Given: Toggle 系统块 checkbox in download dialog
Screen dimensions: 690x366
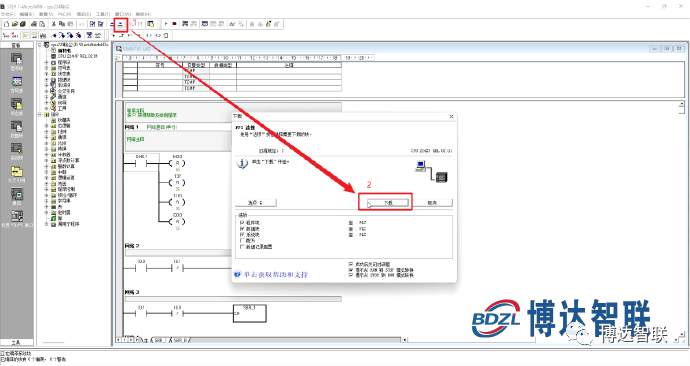Looking at the screenshot, I should (242, 235).
